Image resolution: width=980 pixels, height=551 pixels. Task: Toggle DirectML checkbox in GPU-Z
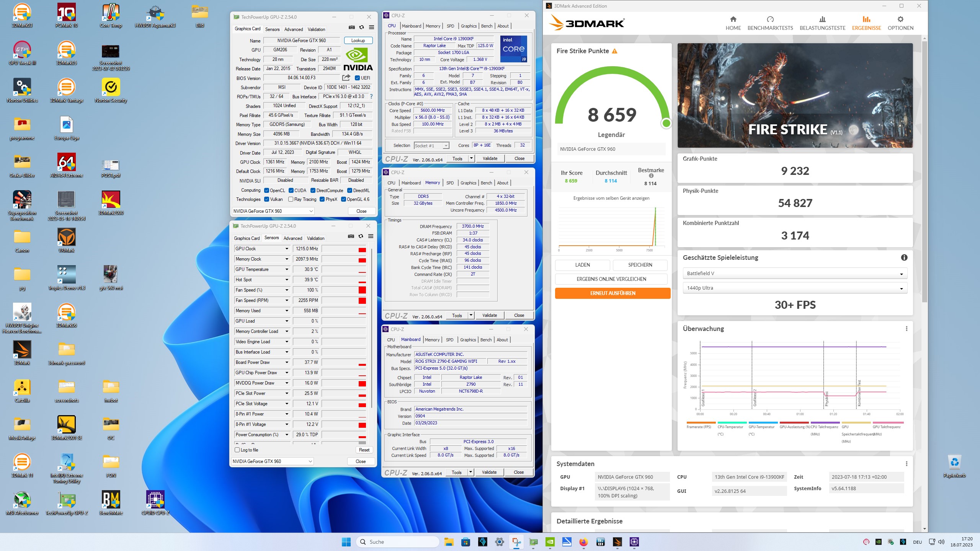[350, 191]
